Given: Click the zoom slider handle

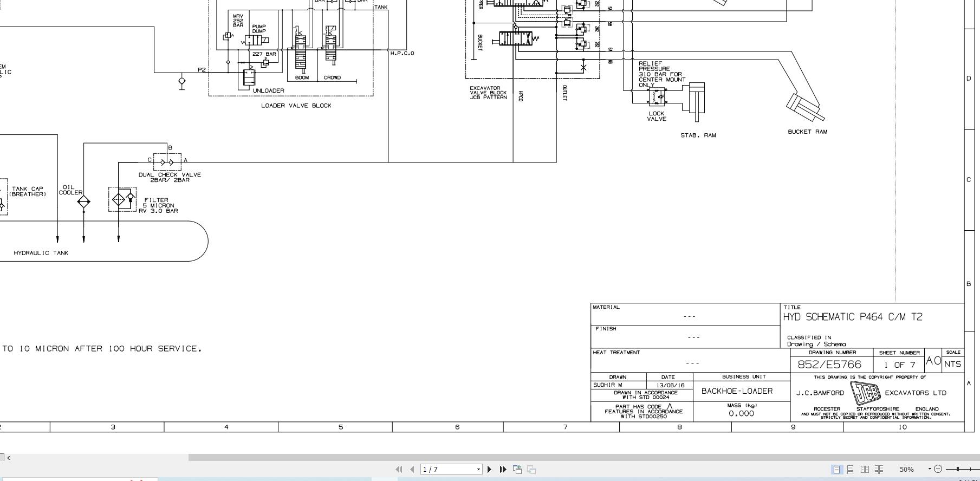Looking at the screenshot, I should click(x=958, y=469).
